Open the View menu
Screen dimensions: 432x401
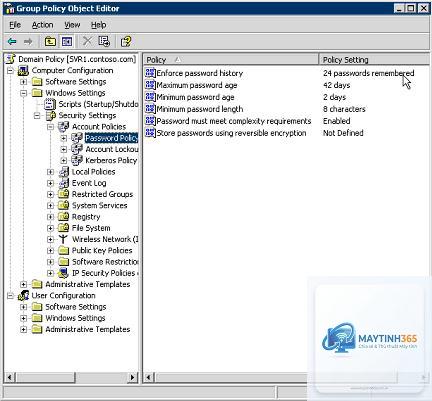click(x=72, y=25)
